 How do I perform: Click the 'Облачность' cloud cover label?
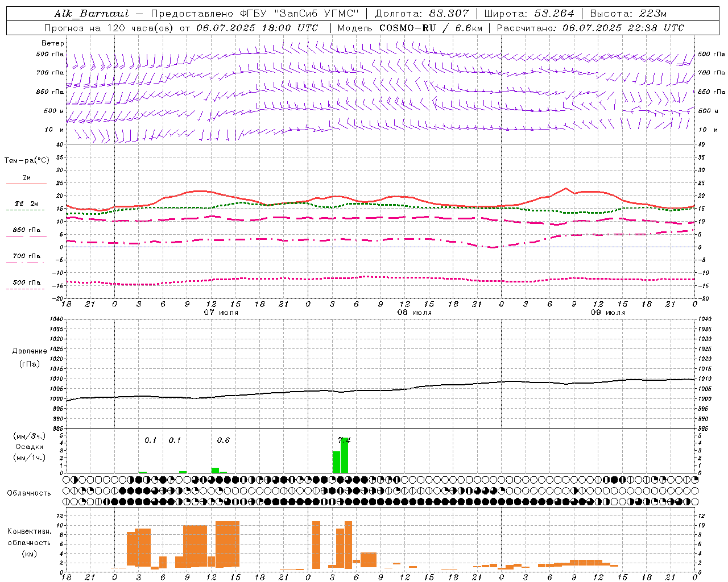29,493
